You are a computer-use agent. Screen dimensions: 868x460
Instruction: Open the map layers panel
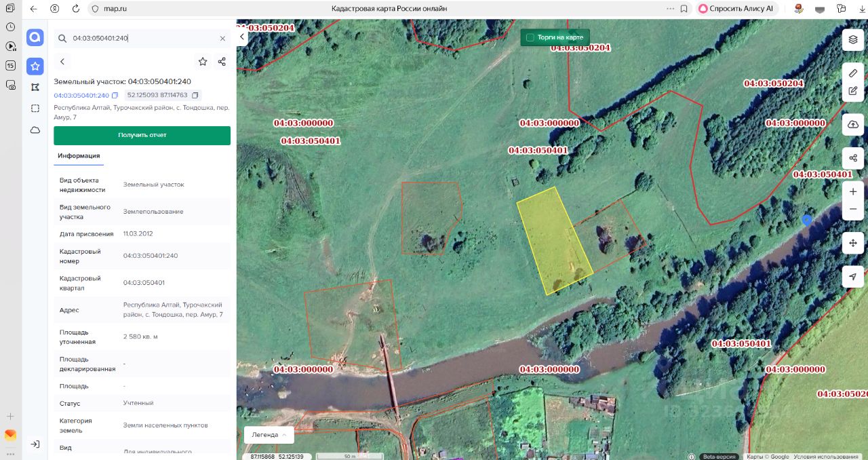point(853,39)
